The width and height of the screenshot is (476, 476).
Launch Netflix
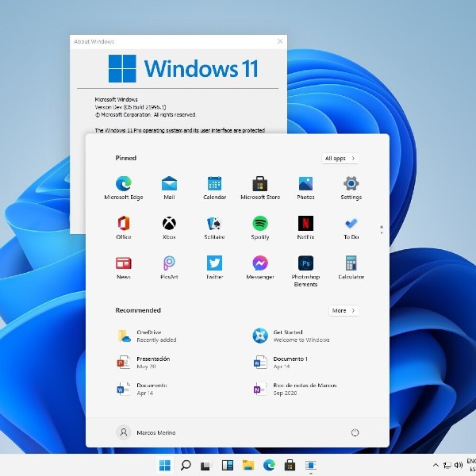point(305,228)
